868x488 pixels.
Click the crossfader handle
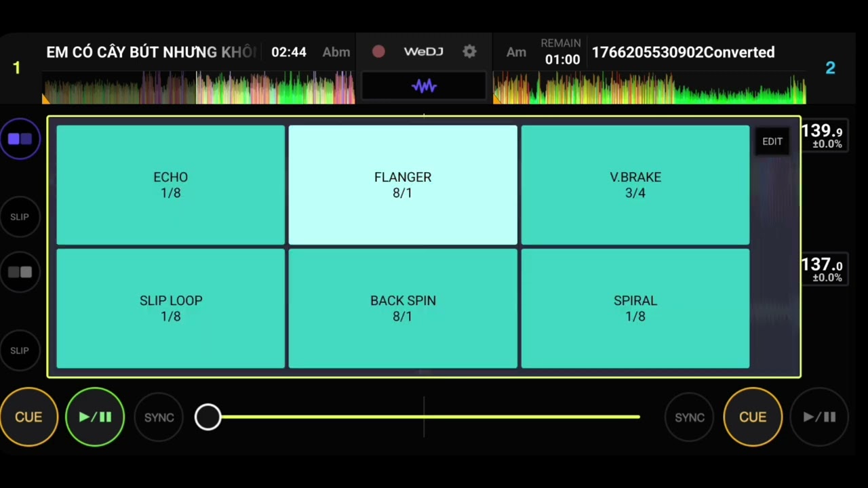[x=208, y=417]
